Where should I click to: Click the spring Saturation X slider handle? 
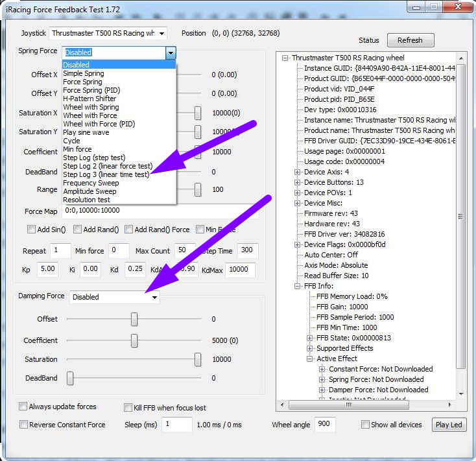coord(198,113)
